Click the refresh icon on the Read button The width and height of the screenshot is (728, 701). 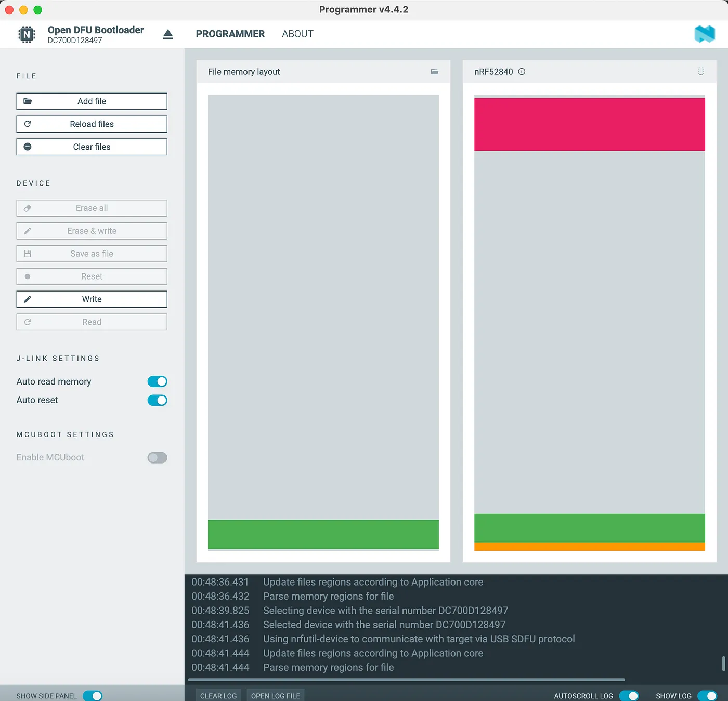[28, 322]
